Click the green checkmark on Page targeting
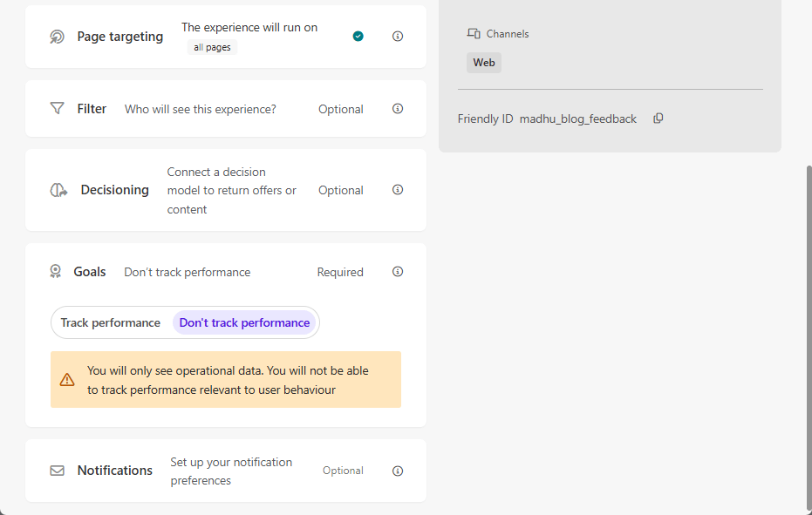Image resolution: width=812 pixels, height=515 pixels. [358, 36]
